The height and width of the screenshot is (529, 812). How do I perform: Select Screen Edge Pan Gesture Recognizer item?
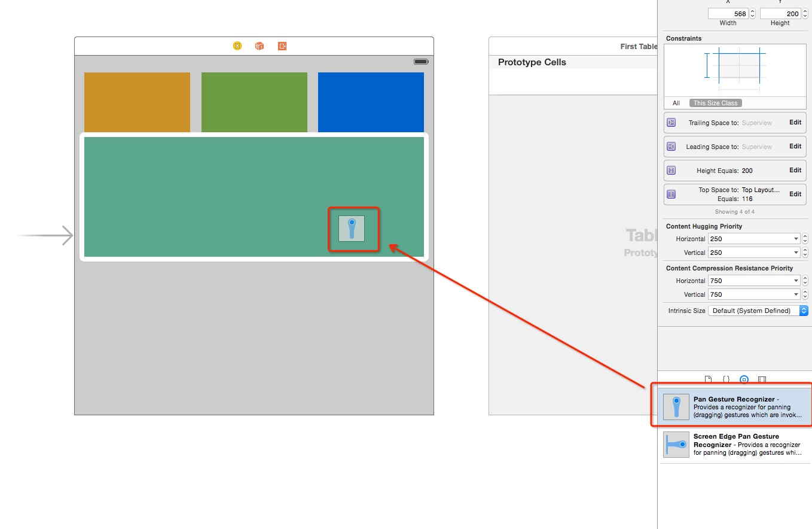[735, 445]
